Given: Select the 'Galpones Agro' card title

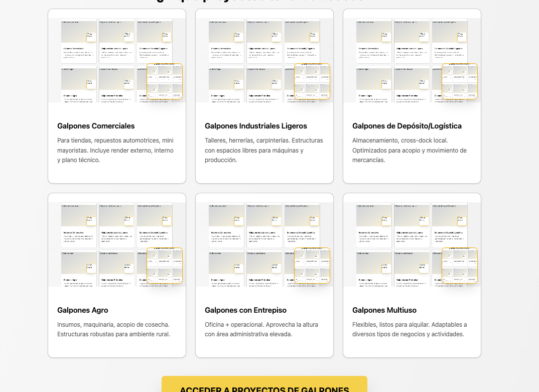Looking at the screenshot, I should (x=82, y=310).
